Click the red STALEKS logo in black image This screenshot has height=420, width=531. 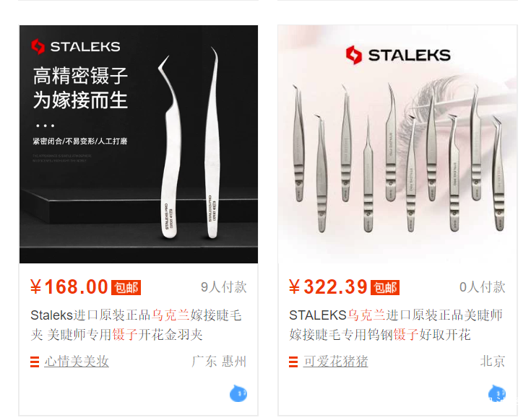point(76,47)
